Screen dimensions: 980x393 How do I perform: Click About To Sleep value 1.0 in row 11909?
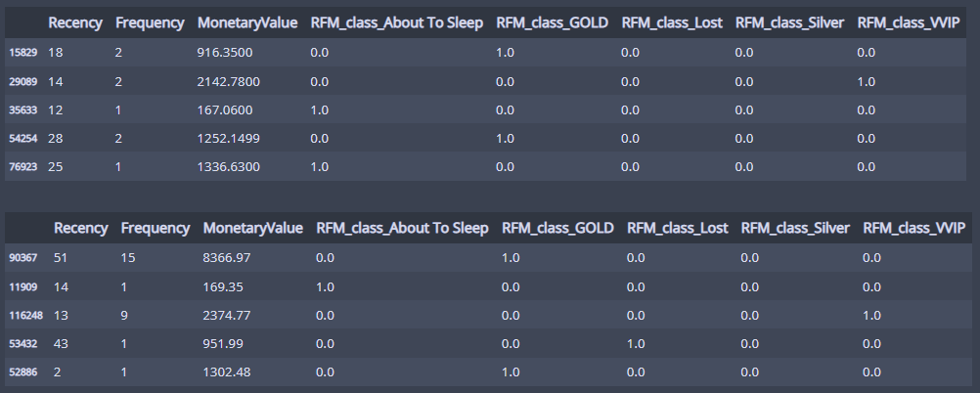[x=325, y=286]
